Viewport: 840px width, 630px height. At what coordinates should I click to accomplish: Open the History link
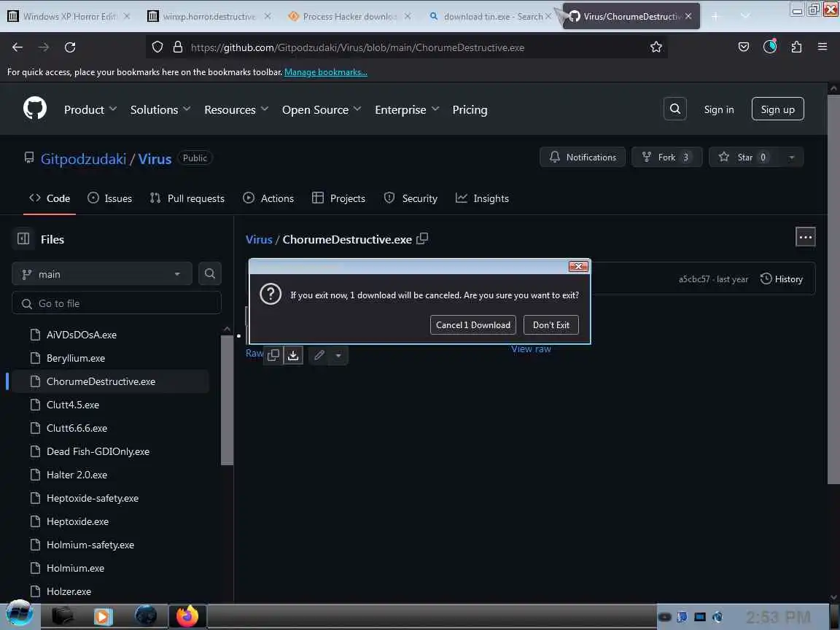[x=782, y=279]
